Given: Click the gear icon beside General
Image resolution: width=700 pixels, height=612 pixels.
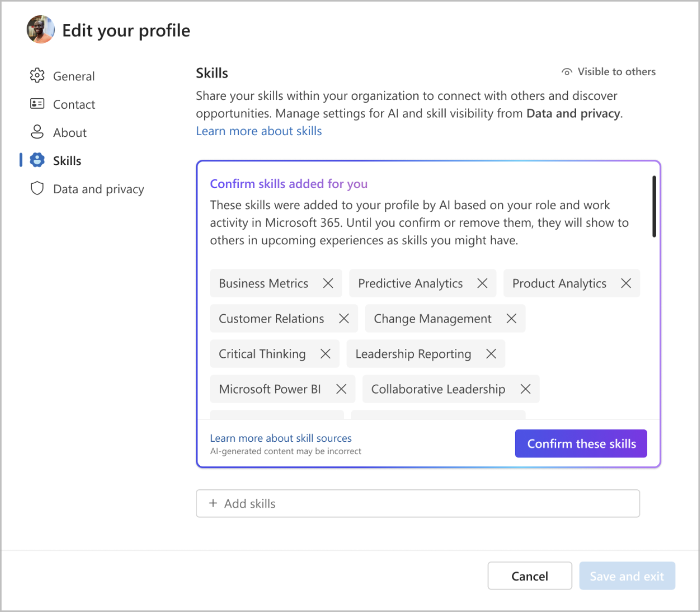Looking at the screenshot, I should pyautogui.click(x=37, y=76).
